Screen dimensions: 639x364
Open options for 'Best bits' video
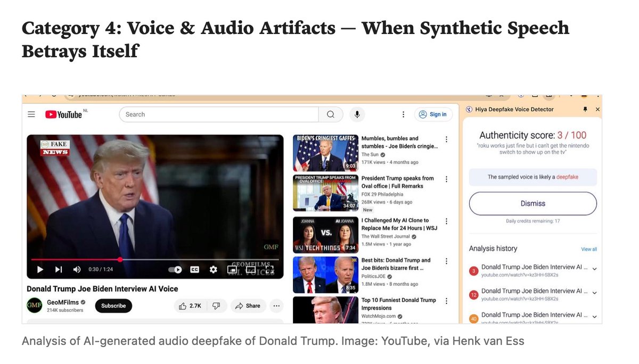pos(446,261)
